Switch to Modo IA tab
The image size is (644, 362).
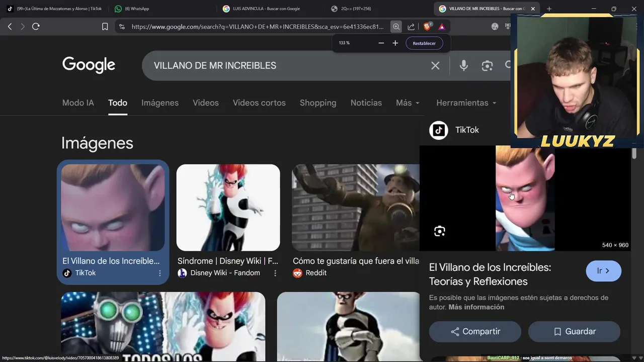click(78, 103)
